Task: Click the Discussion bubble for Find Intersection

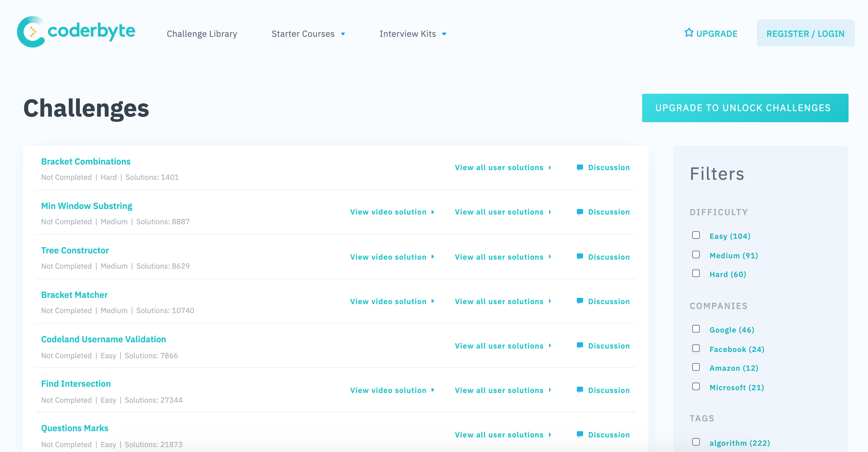Action: pos(580,390)
